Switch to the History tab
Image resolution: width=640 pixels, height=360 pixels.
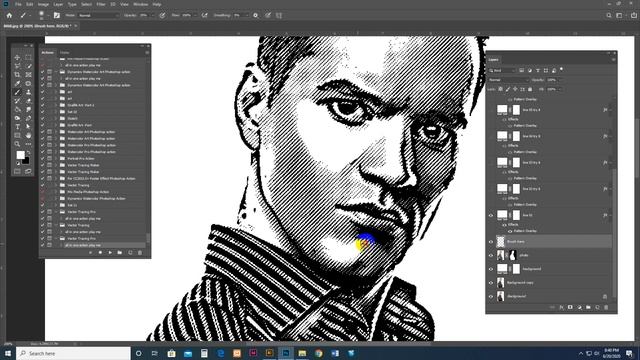tap(64, 53)
